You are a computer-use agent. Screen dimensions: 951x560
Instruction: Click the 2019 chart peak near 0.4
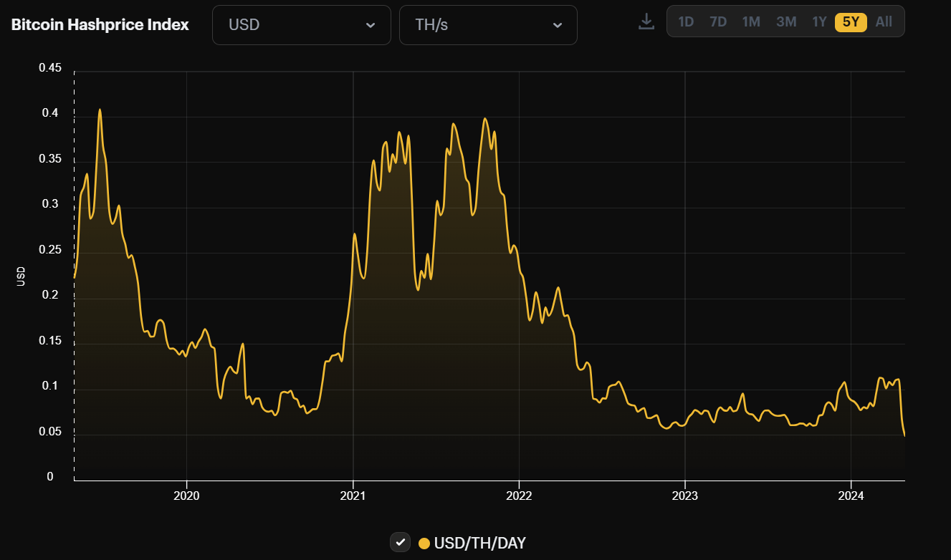[x=100, y=110]
